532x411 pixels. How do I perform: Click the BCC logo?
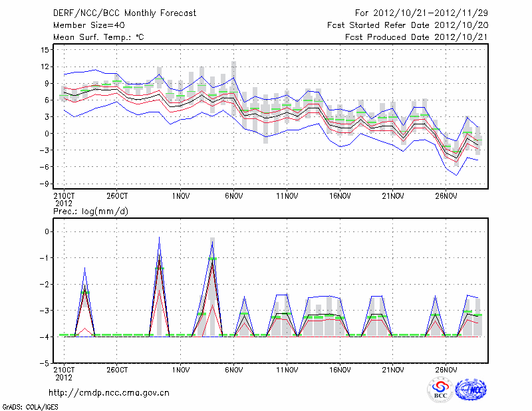click(440, 390)
